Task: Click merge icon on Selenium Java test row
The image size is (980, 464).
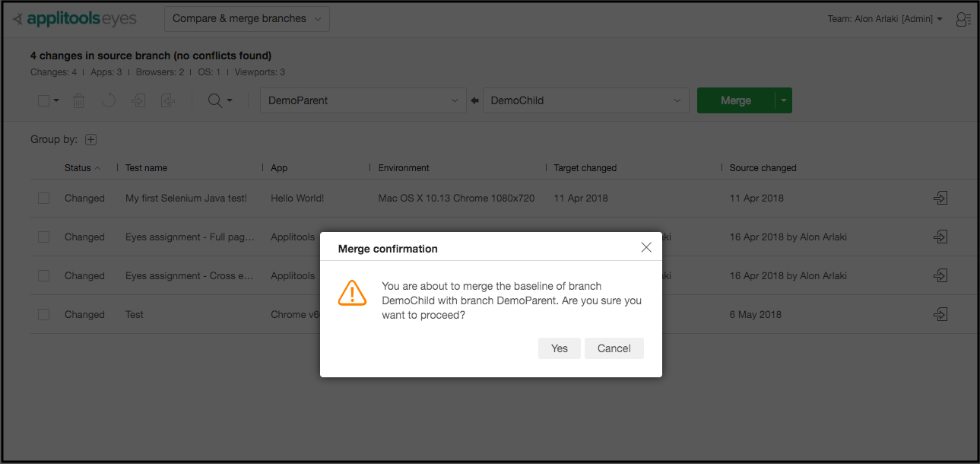Action: pyautogui.click(x=940, y=198)
